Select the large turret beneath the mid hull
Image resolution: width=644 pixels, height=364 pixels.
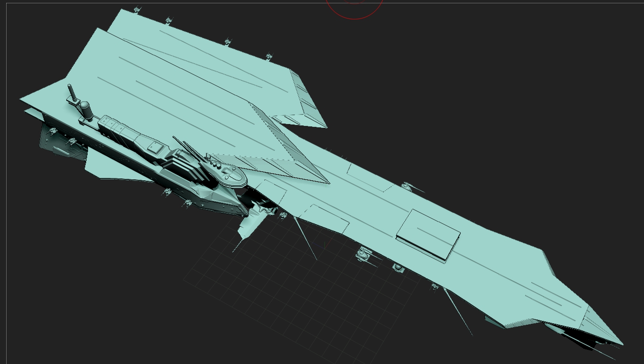pyautogui.click(x=364, y=253)
